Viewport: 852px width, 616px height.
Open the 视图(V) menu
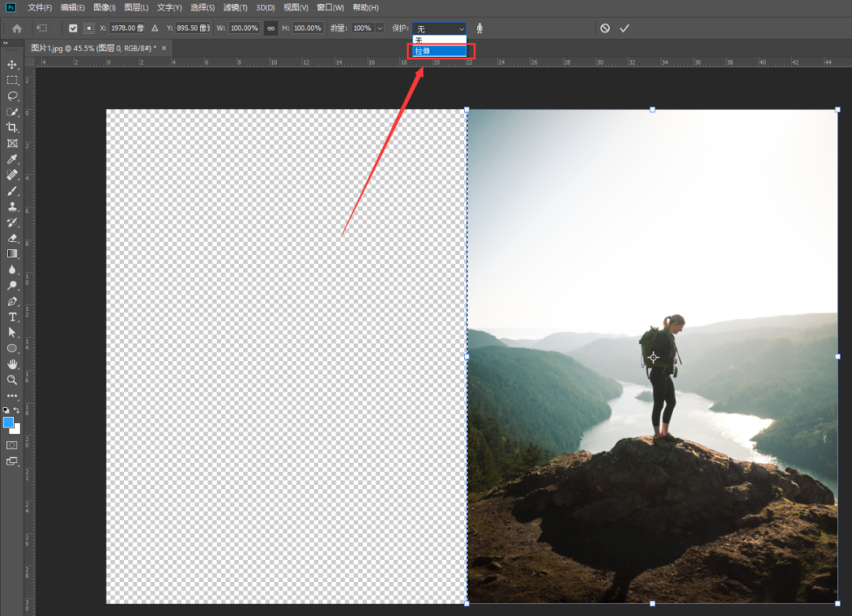(296, 8)
